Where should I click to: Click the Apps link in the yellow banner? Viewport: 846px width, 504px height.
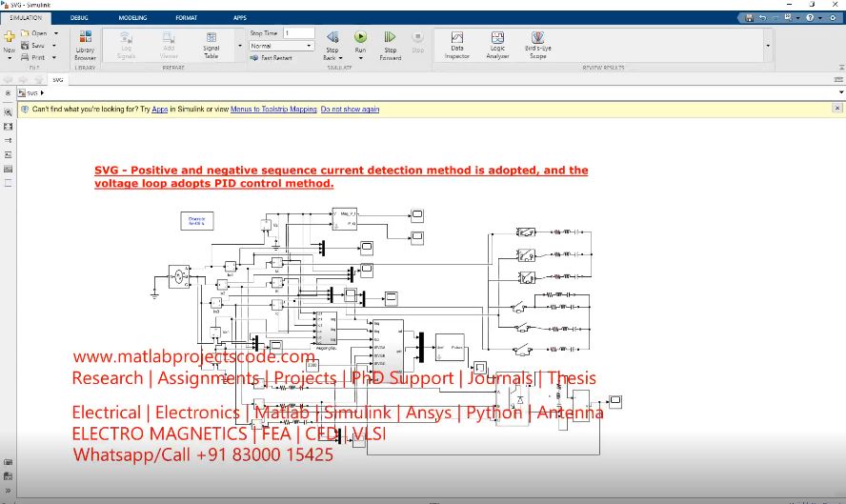coord(160,109)
